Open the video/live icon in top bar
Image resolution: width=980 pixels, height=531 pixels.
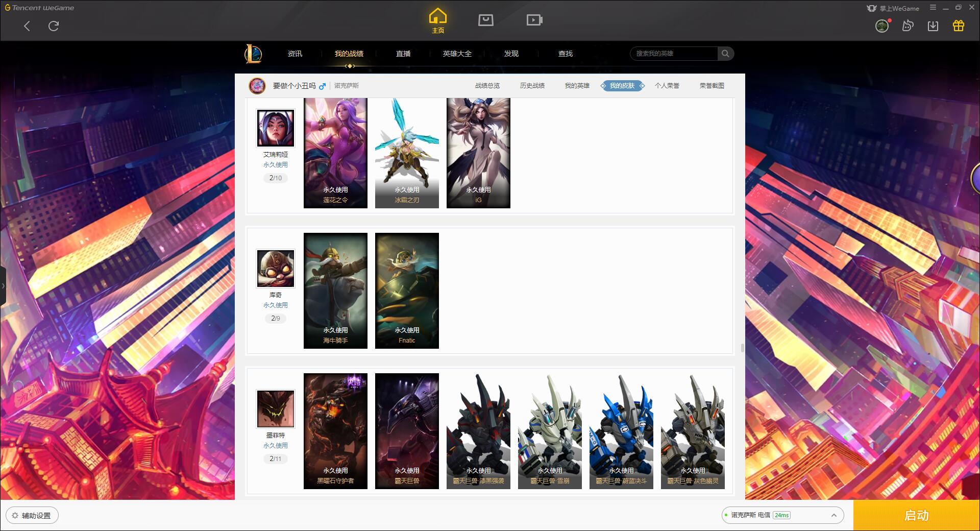pos(534,20)
